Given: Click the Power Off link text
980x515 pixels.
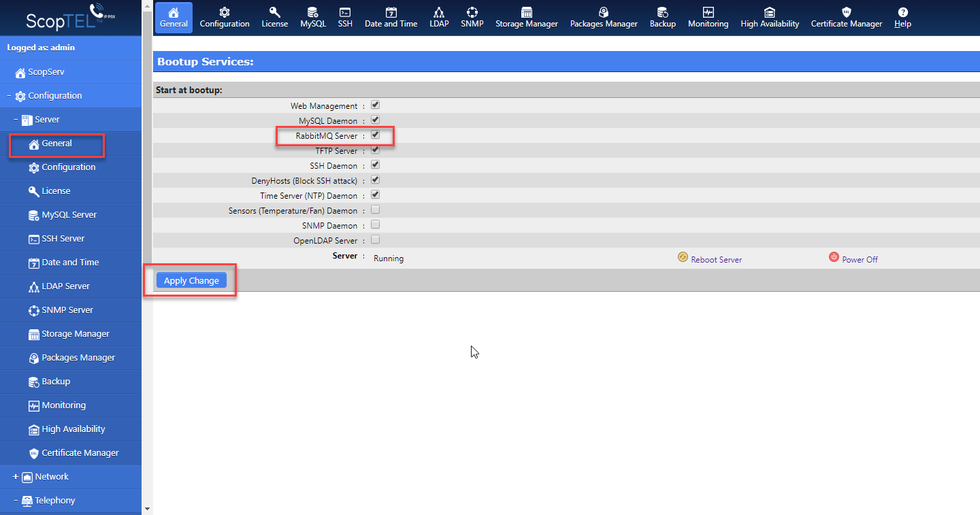Looking at the screenshot, I should [860, 260].
